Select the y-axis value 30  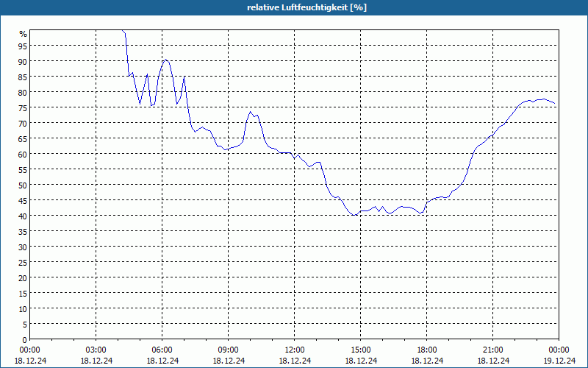[x=23, y=247]
